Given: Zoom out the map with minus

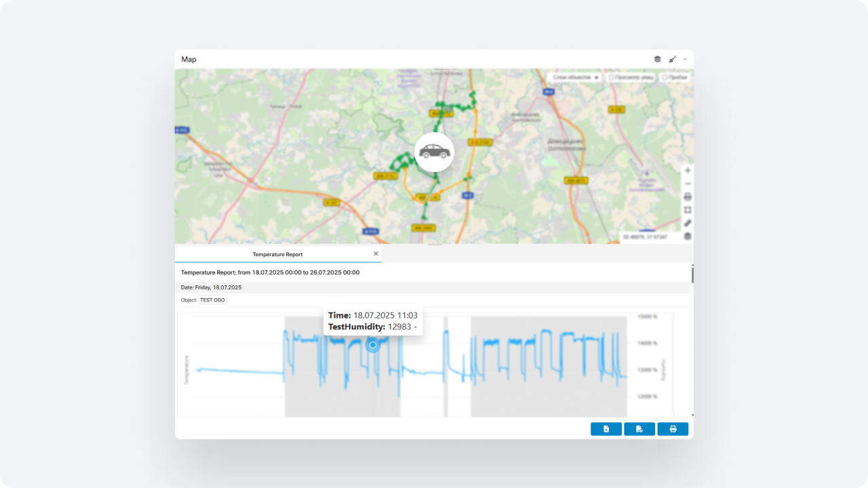Looking at the screenshot, I should coord(688,184).
